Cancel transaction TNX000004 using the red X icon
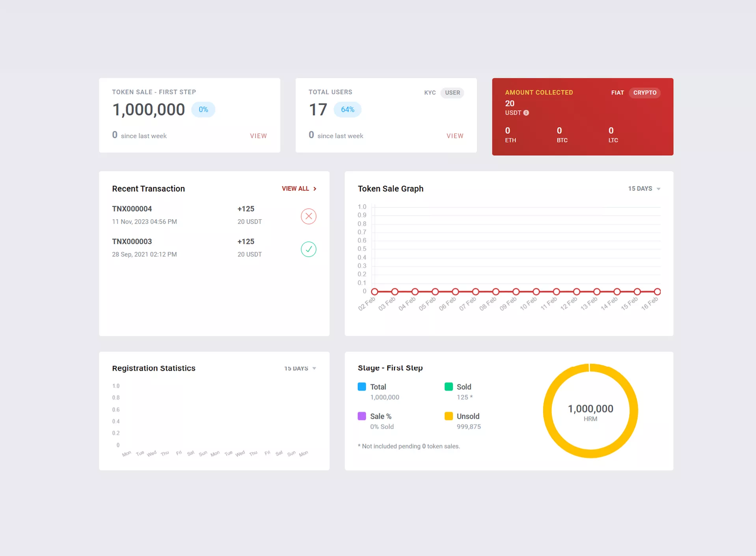The width and height of the screenshot is (756, 556). coord(309,216)
